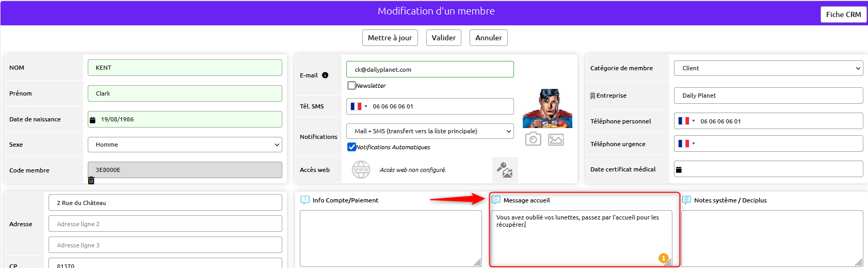Click the Valider button
The height and width of the screenshot is (268, 868).
(444, 38)
